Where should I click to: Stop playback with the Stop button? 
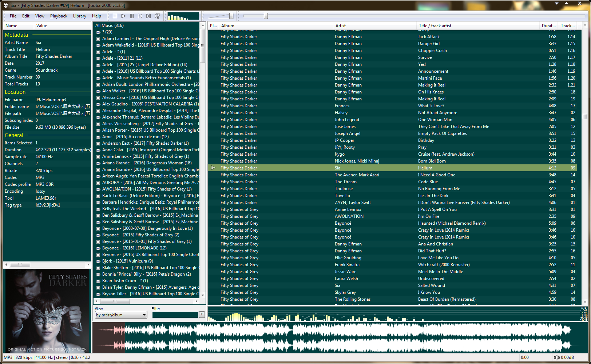[x=115, y=16]
